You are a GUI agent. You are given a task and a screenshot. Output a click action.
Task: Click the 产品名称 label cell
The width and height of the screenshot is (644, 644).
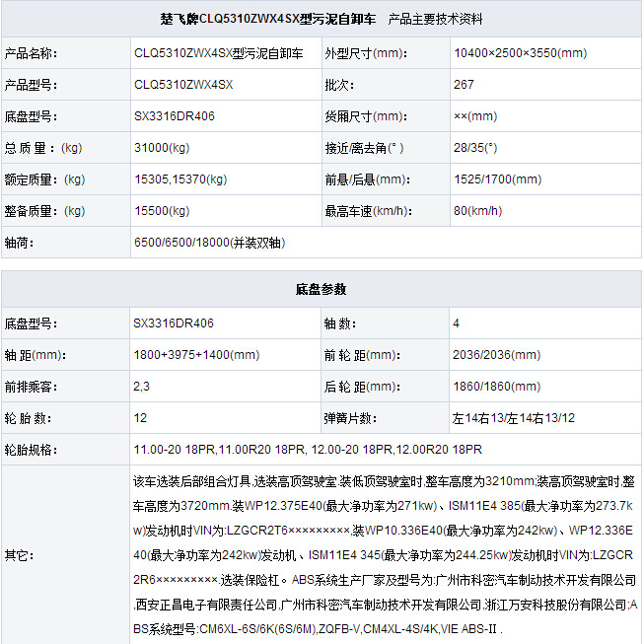pos(31,53)
